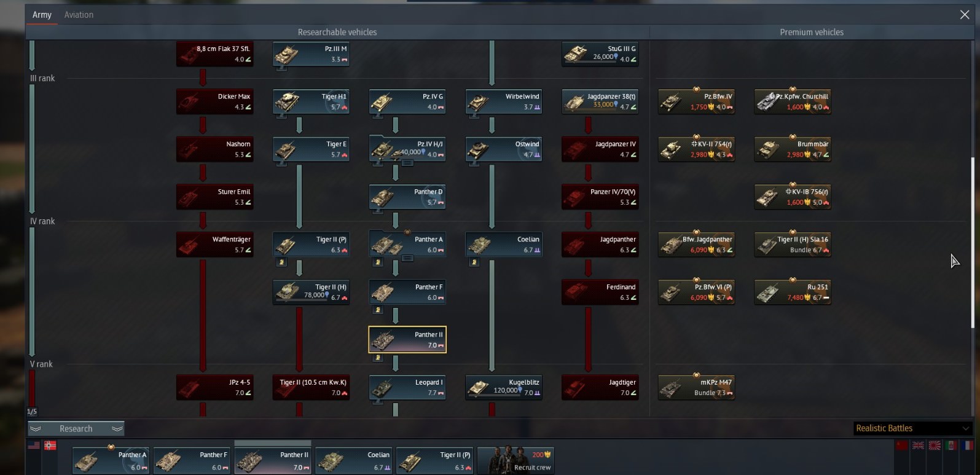Image resolution: width=980 pixels, height=475 pixels.
Task: Click the highlighted Panther II tree card
Action: (407, 340)
